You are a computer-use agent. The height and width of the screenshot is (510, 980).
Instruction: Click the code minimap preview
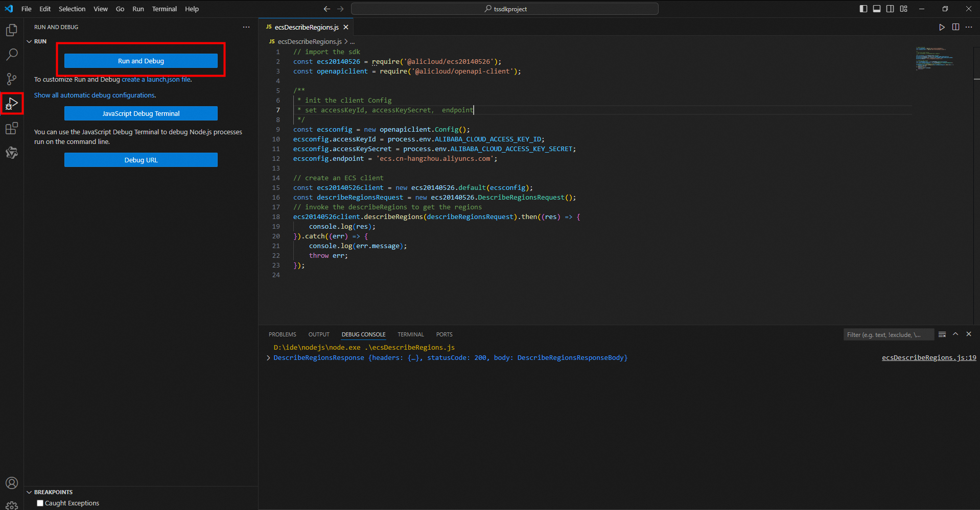934,58
